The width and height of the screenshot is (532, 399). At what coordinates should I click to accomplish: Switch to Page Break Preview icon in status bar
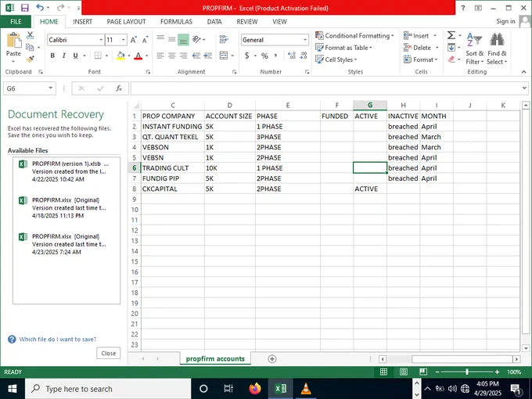point(423,372)
